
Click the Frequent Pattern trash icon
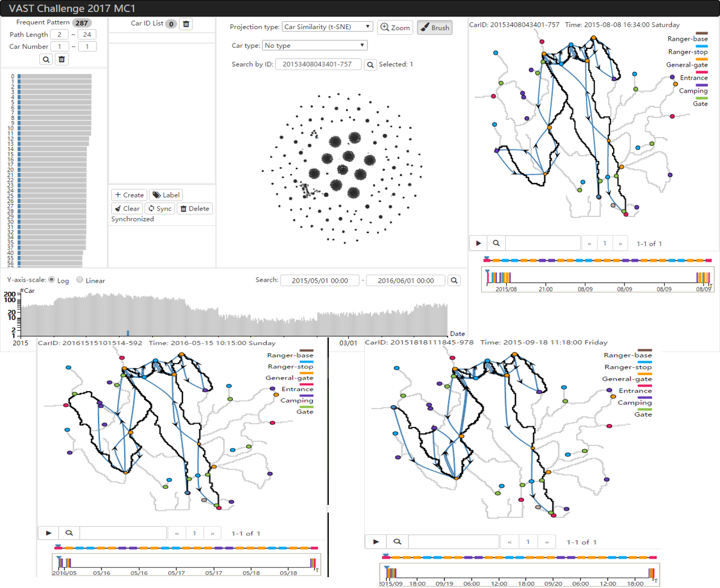coord(62,60)
